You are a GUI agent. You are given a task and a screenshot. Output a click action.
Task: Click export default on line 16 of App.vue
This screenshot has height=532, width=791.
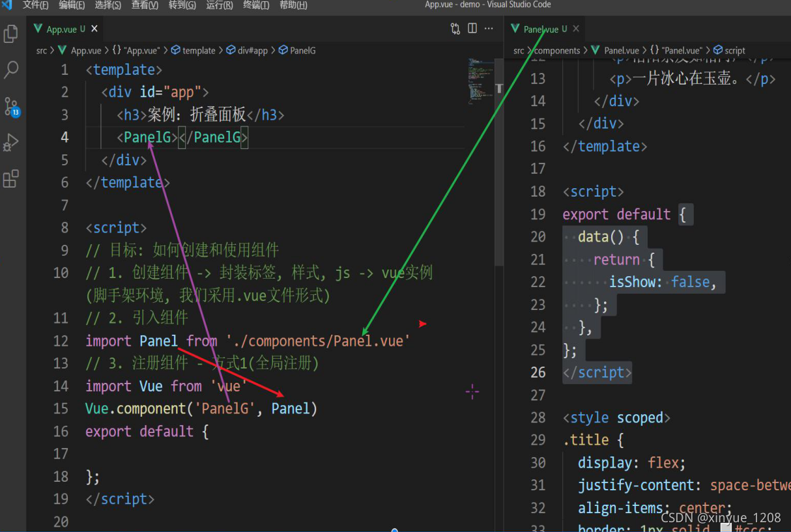pyautogui.click(x=141, y=432)
